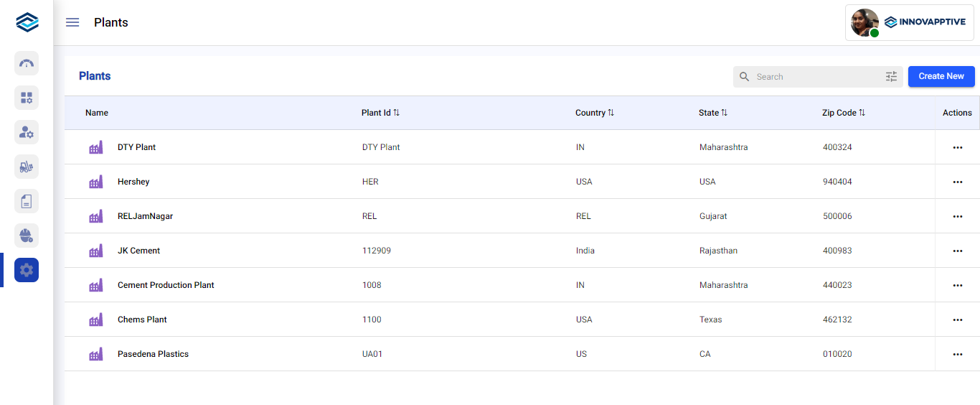980x405 pixels.
Task: Click the hard hat sidebar icon
Action: (27, 236)
